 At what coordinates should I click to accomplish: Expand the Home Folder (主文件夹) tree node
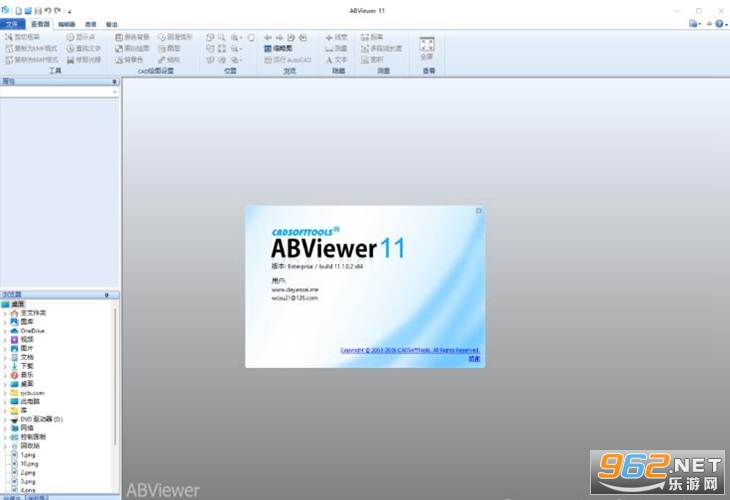click(5, 313)
